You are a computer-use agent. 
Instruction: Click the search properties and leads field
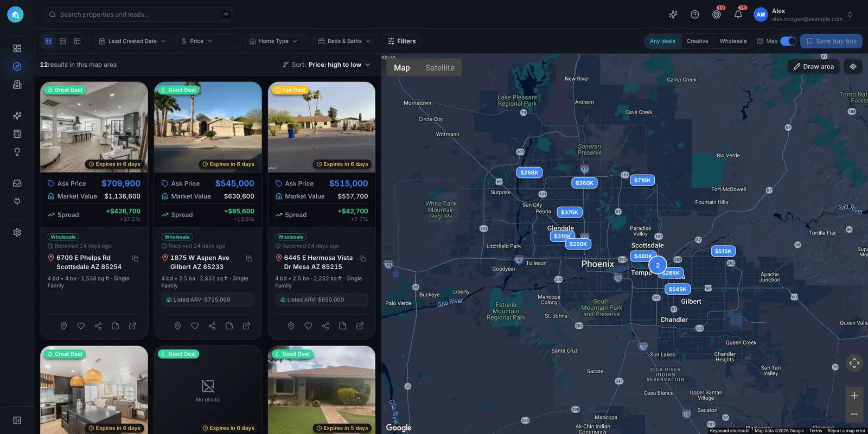pyautogui.click(x=139, y=15)
